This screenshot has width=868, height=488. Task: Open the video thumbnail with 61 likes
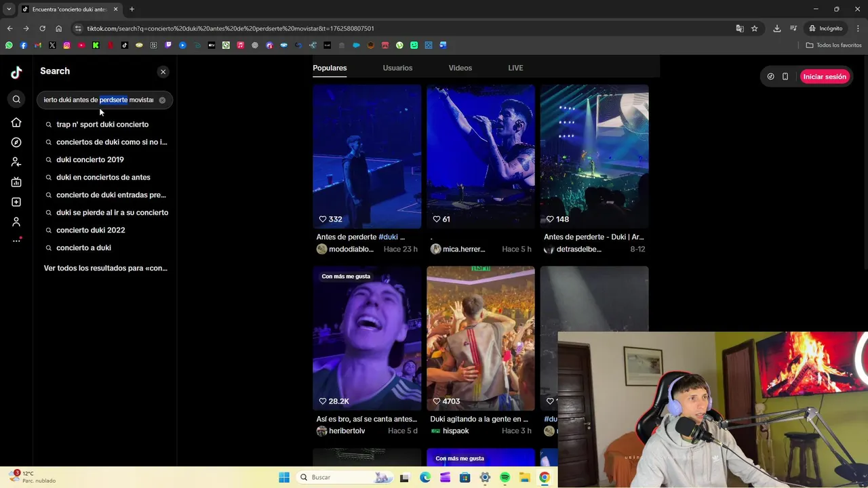481,157
